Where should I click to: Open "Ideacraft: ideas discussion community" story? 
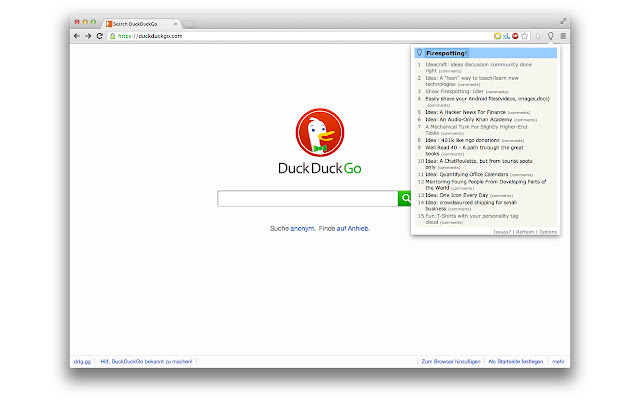pyautogui.click(x=478, y=67)
